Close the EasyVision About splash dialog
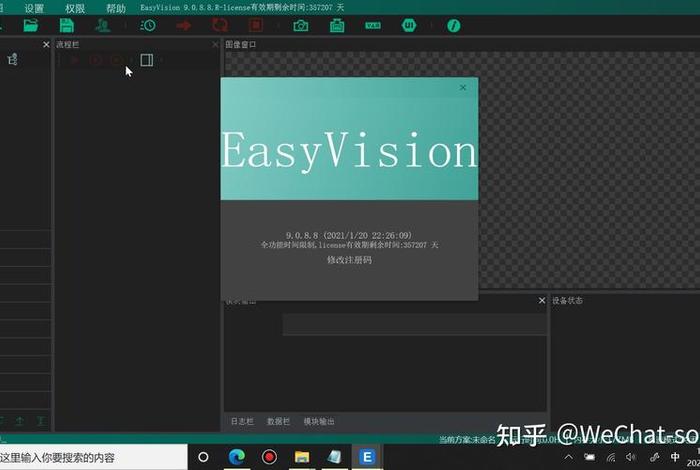This screenshot has height=470, width=700. 463,87
